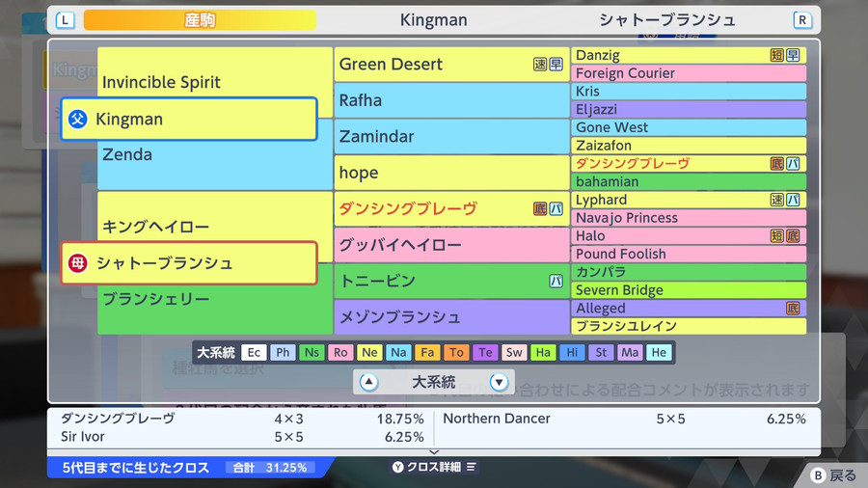Select Zenda in pedigree
This screenshot has width=868, height=488.
tap(215, 154)
